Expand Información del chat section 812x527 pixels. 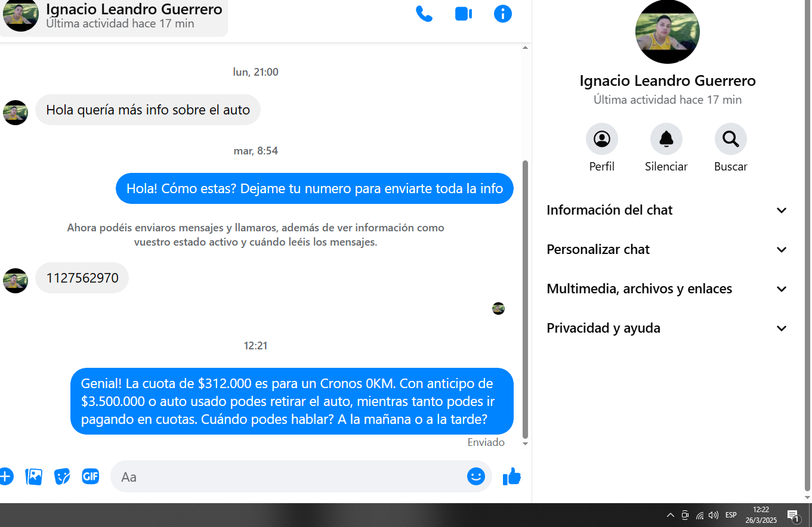667,210
